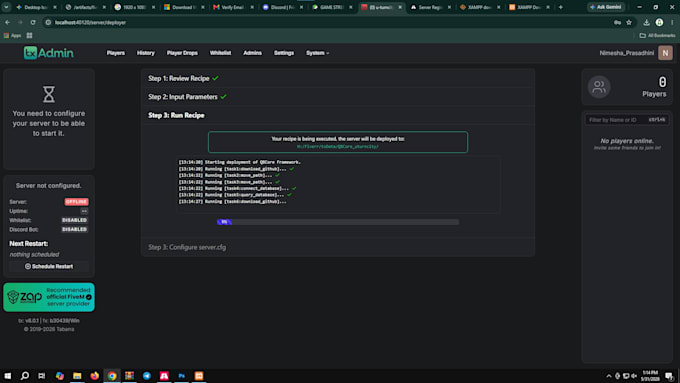The width and height of the screenshot is (680, 383).
Task: Open the Players page in navbar
Action: click(x=116, y=53)
